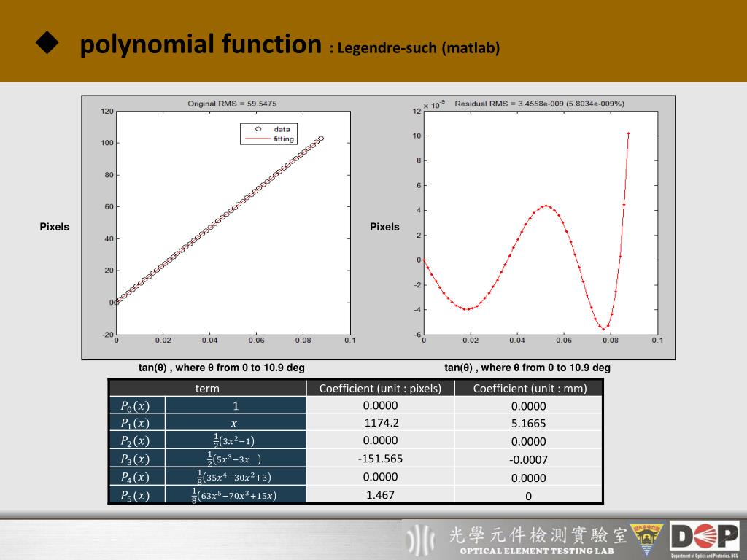Click the '-151.565' coefficient cell

(x=380, y=459)
